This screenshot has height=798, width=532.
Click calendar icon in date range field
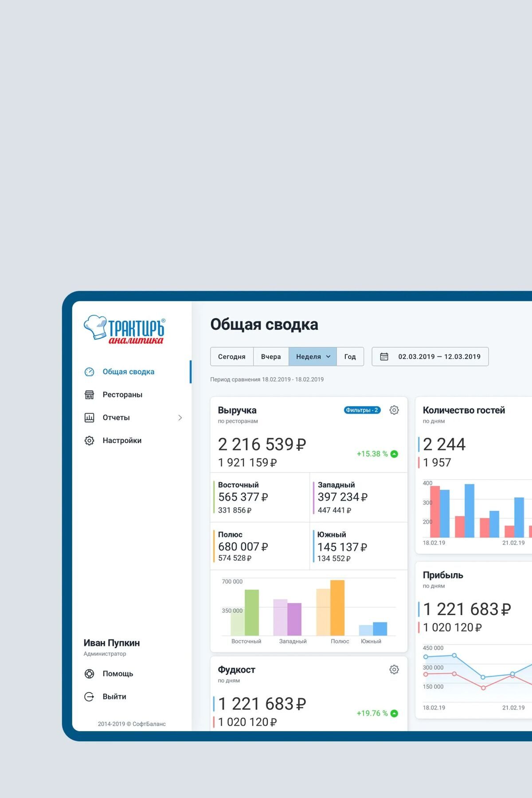pyautogui.click(x=384, y=357)
